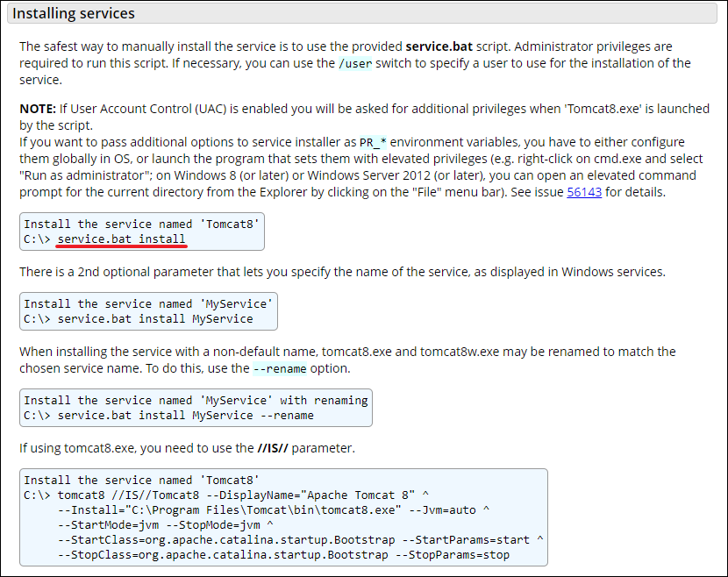The image size is (728, 577).
Task: Click the bold 'service.bat' script name
Action: (439, 46)
